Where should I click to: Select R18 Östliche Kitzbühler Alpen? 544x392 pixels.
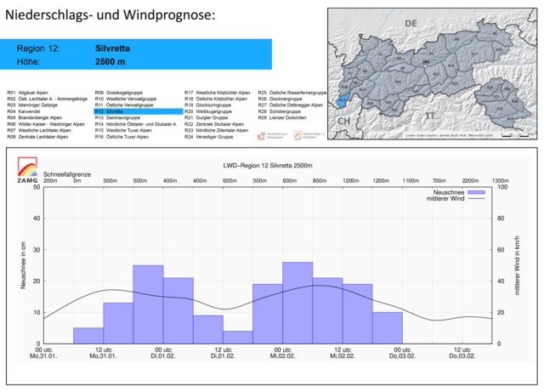tap(216, 99)
